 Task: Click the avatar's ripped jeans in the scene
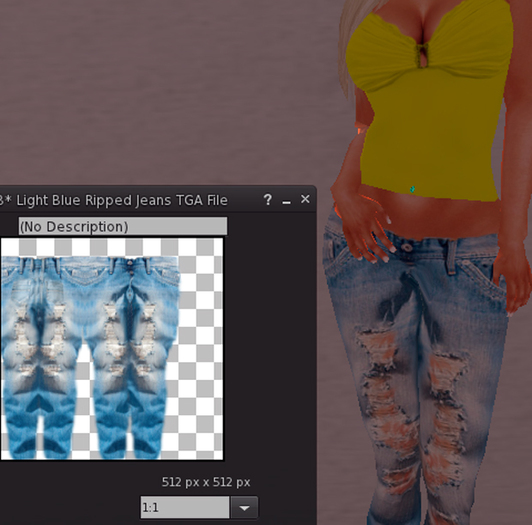coord(417,367)
